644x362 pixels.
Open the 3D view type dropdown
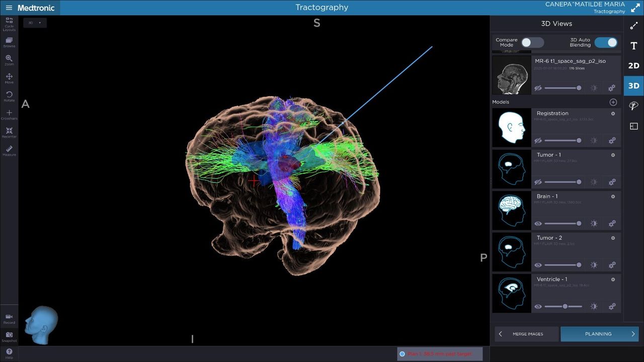click(x=35, y=23)
